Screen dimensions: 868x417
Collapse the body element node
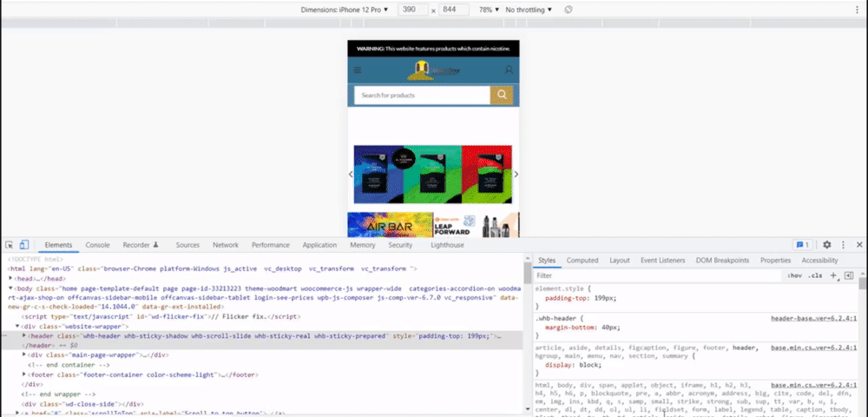(10, 288)
